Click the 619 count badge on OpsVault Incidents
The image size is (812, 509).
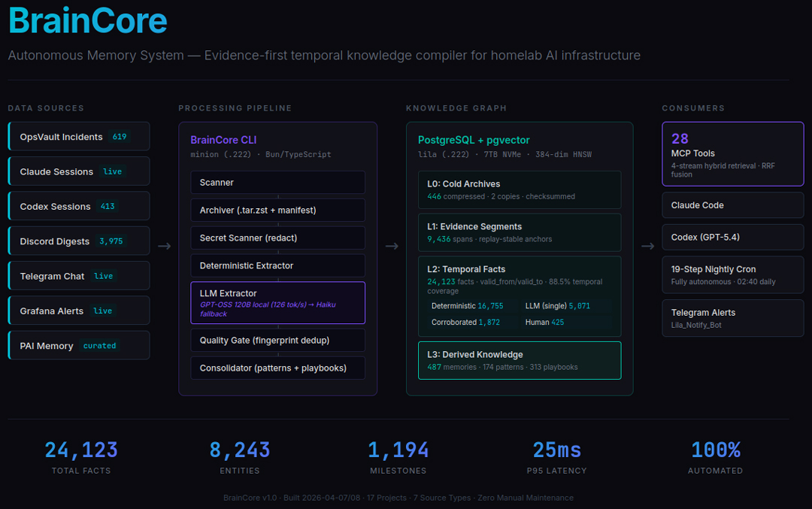(x=120, y=136)
